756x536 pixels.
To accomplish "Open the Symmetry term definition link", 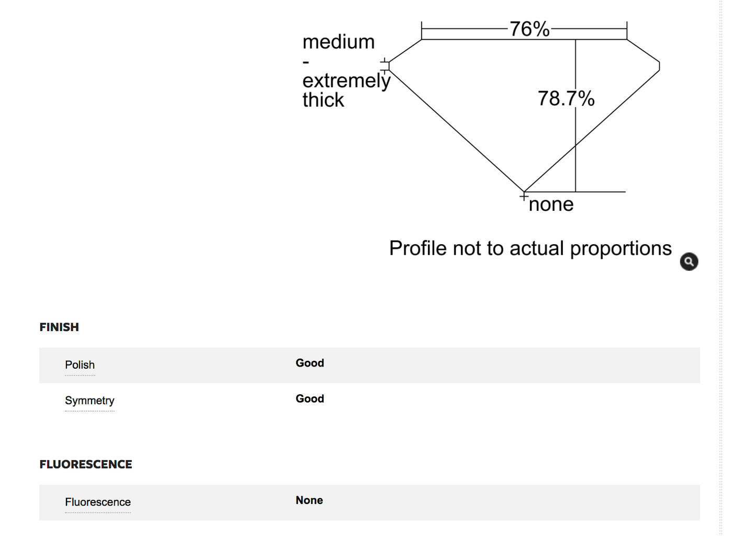I will tap(89, 401).
